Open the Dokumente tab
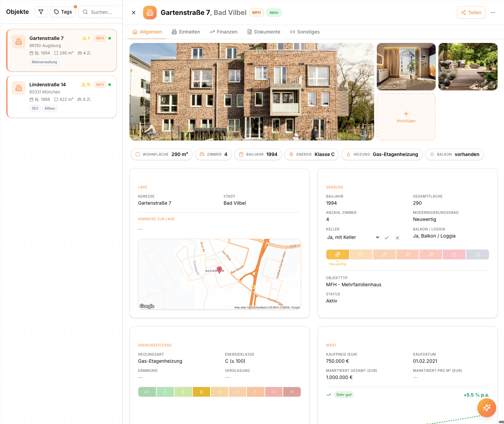Image resolution: width=504 pixels, height=424 pixels. [x=264, y=32]
